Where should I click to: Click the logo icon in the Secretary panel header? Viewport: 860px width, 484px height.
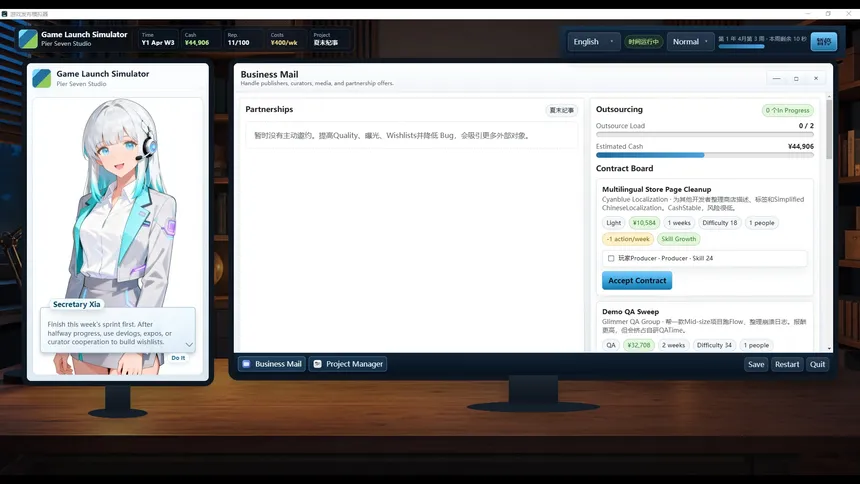coord(41,78)
